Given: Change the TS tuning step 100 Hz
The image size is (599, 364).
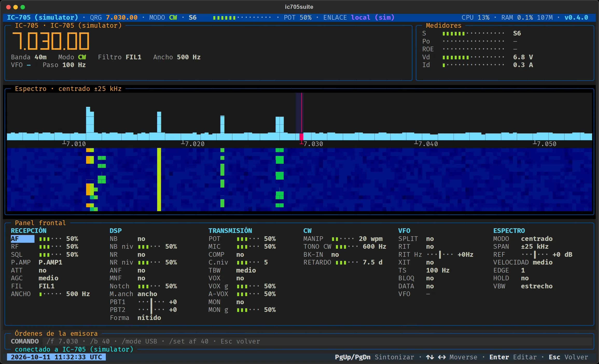Looking at the screenshot, I should pyautogui.click(x=438, y=270).
